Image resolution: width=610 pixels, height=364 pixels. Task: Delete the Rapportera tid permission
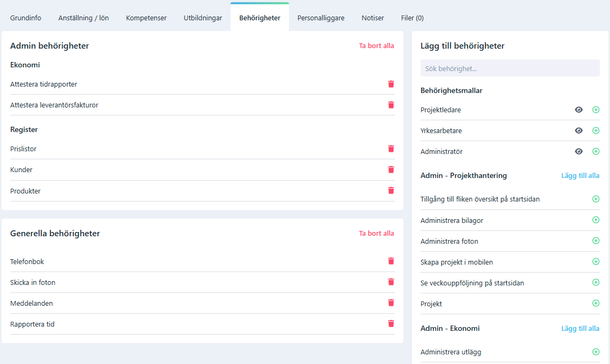tap(391, 323)
